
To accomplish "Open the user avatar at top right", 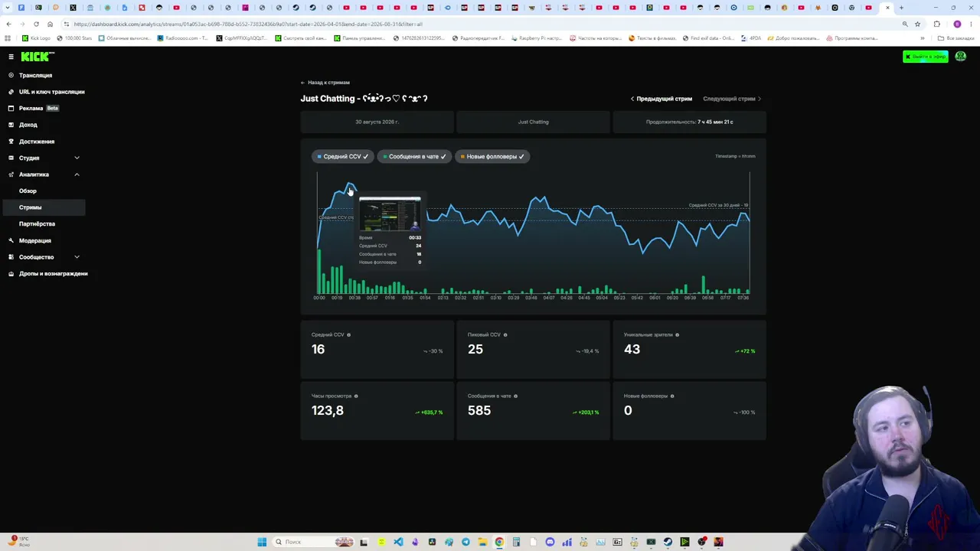I will coord(960,57).
